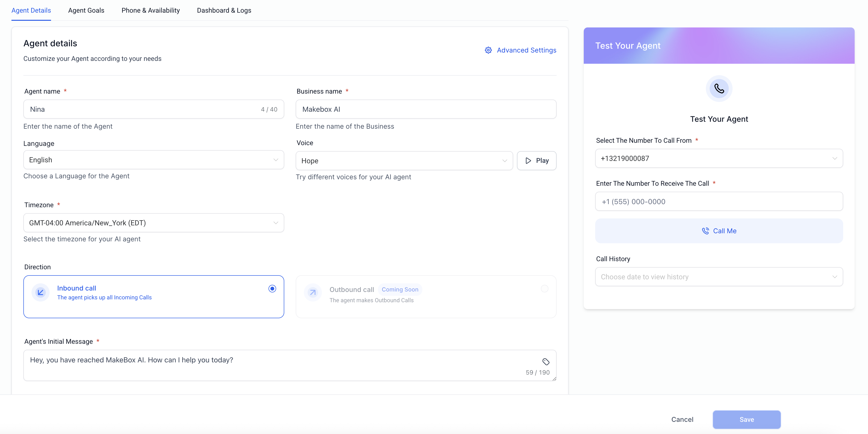Expand the Voice dropdown showing Hope
Viewport: 868px width, 434px height.
pos(404,161)
